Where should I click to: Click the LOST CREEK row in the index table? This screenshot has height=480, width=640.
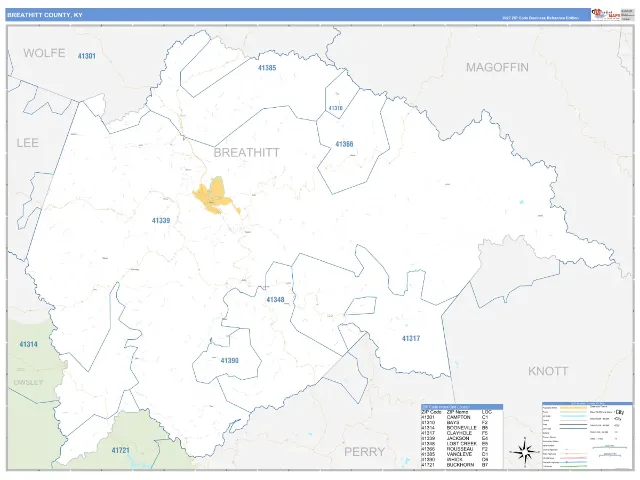[x=455, y=444]
